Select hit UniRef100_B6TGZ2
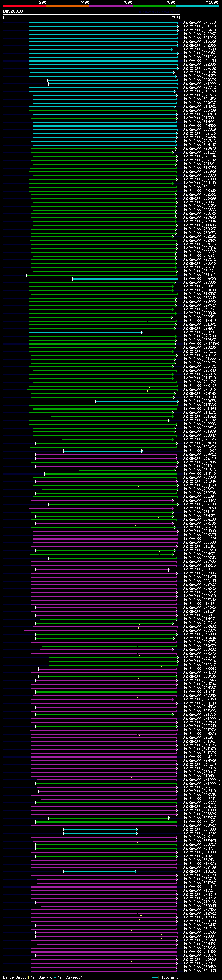Viewport: 222px width, 980px height. click(199, 416)
